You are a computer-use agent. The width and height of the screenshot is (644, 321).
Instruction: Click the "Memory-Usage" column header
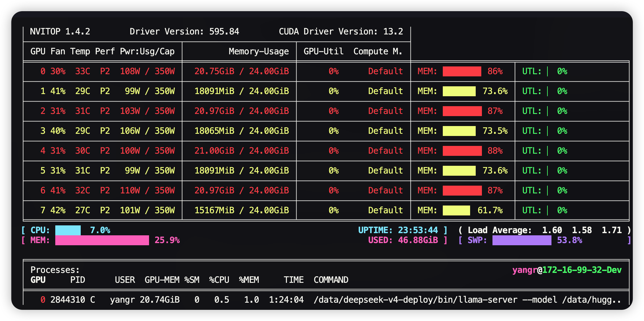pos(259,51)
